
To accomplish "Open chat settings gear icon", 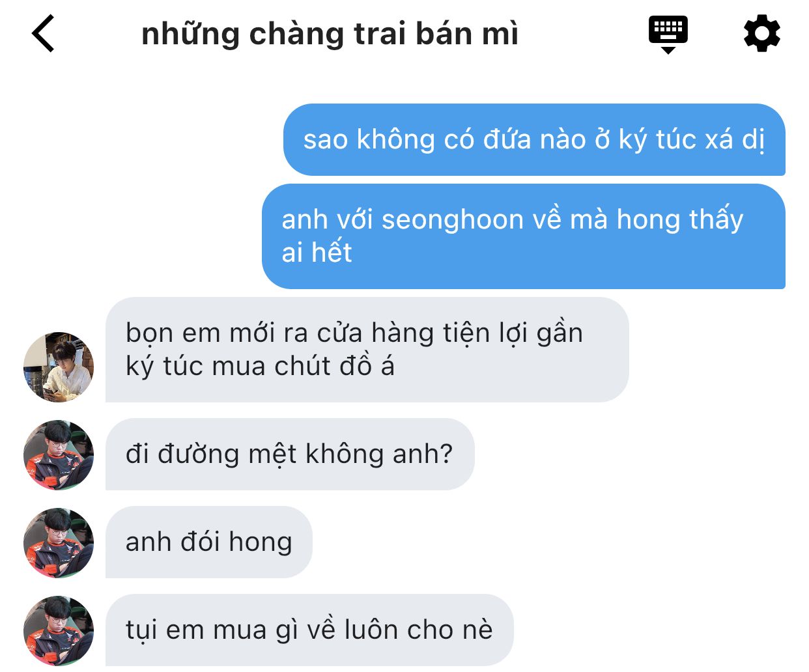I will pyautogui.click(x=761, y=34).
